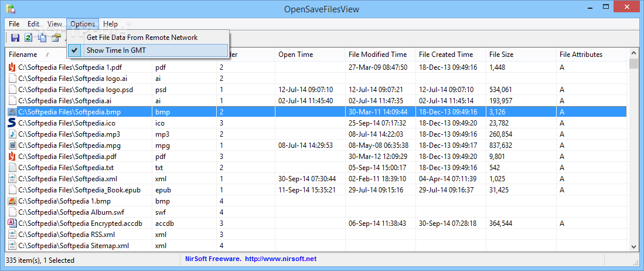This screenshot has height=271, width=644.
Task: Click file size 837,632 cell
Action: coord(521,145)
